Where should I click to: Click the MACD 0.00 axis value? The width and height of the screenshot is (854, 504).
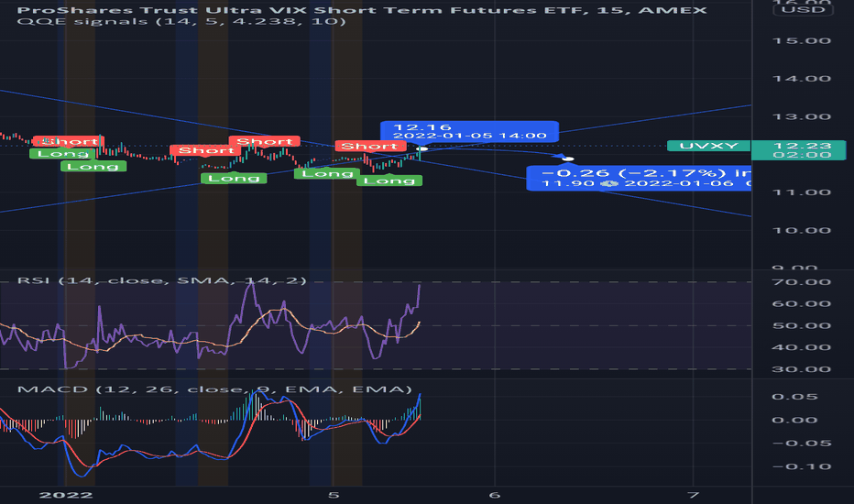(x=794, y=420)
